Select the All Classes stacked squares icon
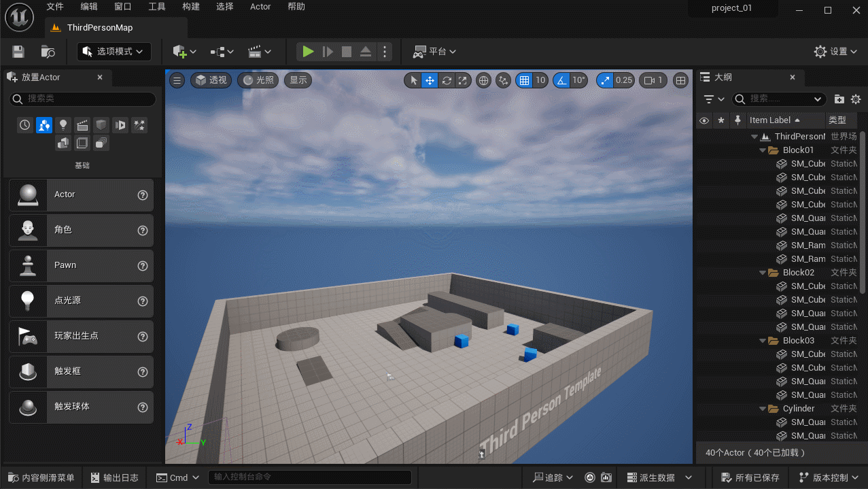Viewport: 868px width, 489px height. pos(101,144)
